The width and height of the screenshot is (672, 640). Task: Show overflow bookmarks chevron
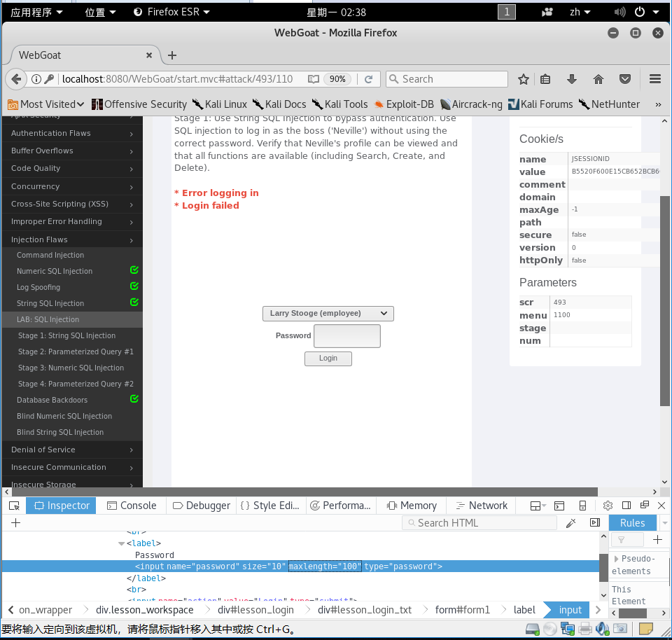tap(658, 104)
